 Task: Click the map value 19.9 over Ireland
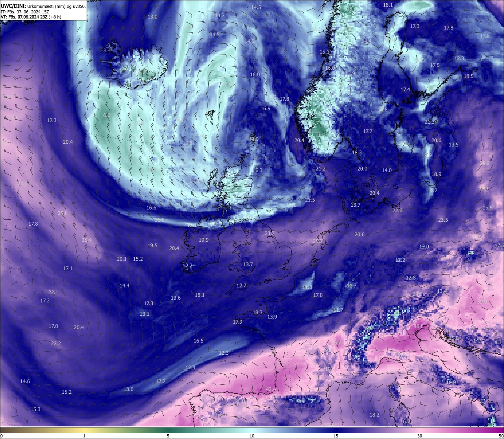click(x=204, y=240)
